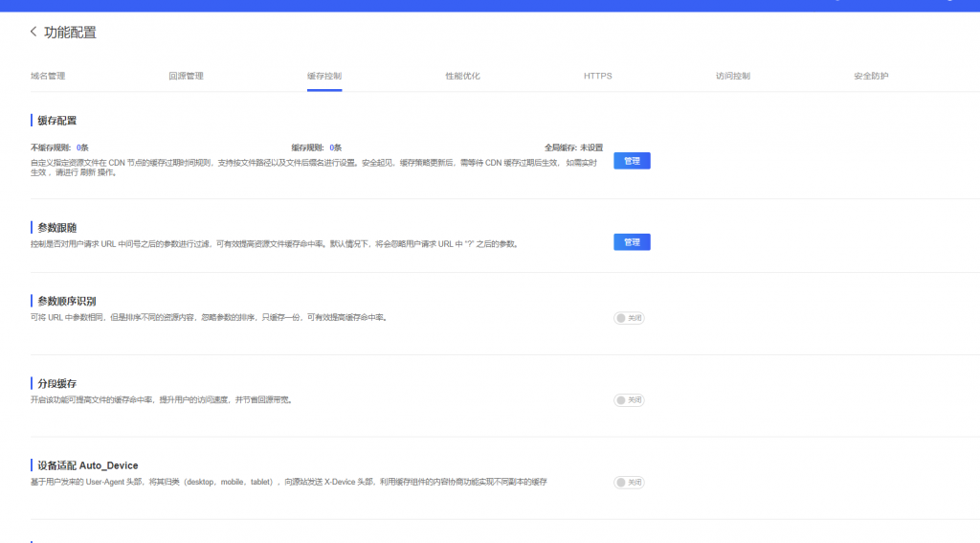Open the HTTPS tab

(598, 76)
